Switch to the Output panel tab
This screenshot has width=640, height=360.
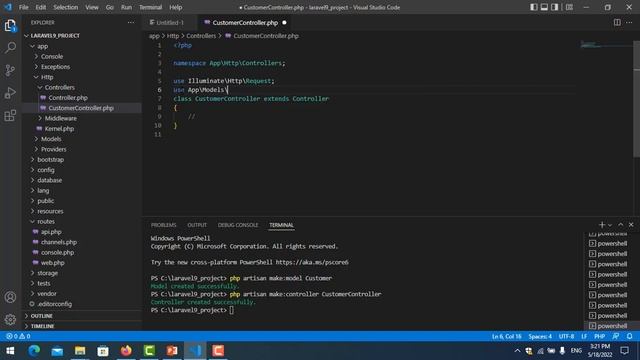[x=197, y=225]
